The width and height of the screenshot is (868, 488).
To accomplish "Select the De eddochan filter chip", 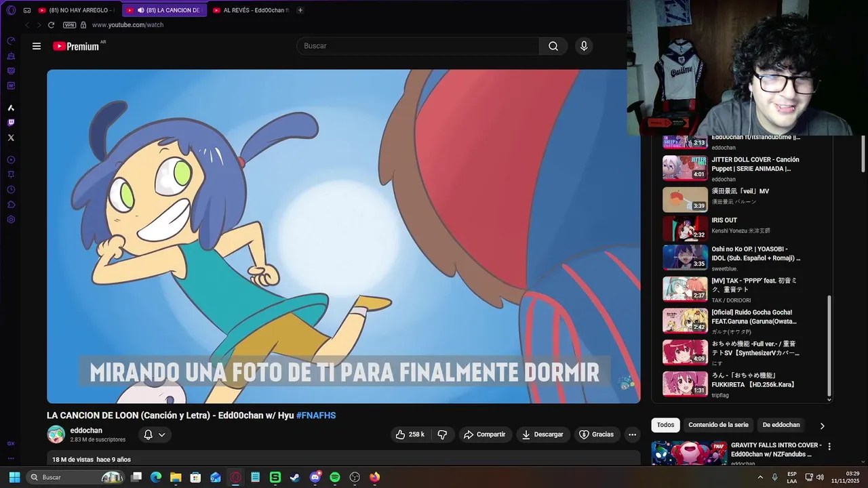I will click(x=781, y=425).
